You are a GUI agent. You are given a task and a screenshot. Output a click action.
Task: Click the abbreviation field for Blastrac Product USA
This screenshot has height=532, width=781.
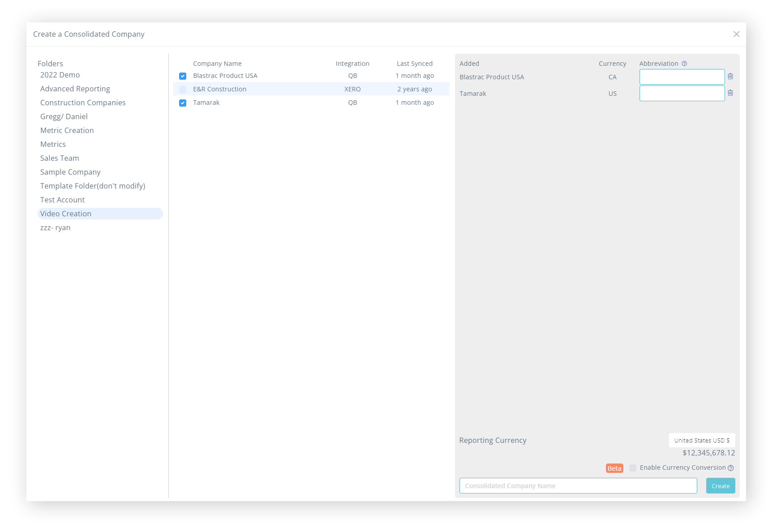682,77
